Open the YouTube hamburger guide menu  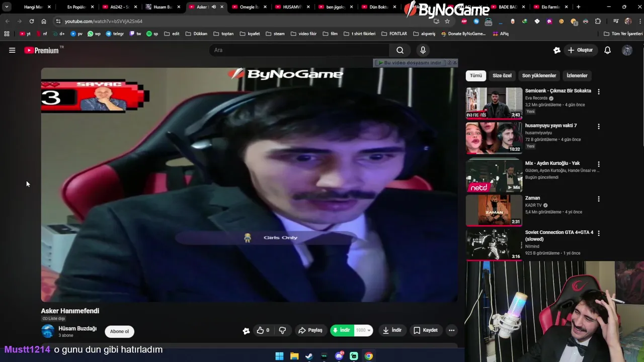click(12, 50)
